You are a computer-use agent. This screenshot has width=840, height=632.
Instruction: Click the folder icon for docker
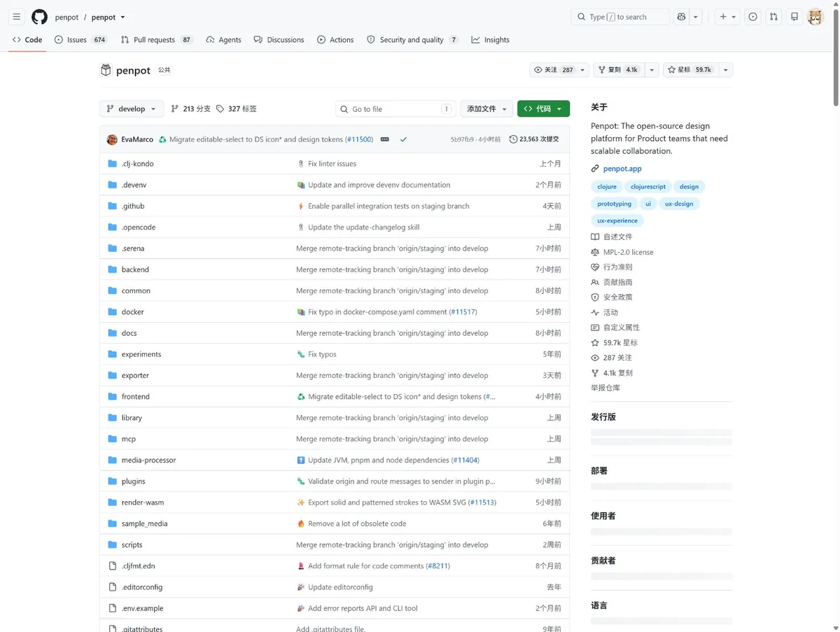click(112, 311)
